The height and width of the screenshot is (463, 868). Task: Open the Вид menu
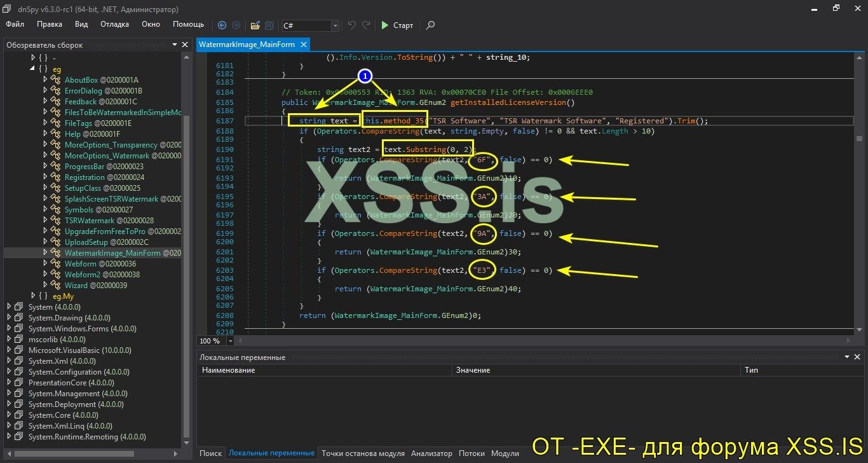click(81, 24)
